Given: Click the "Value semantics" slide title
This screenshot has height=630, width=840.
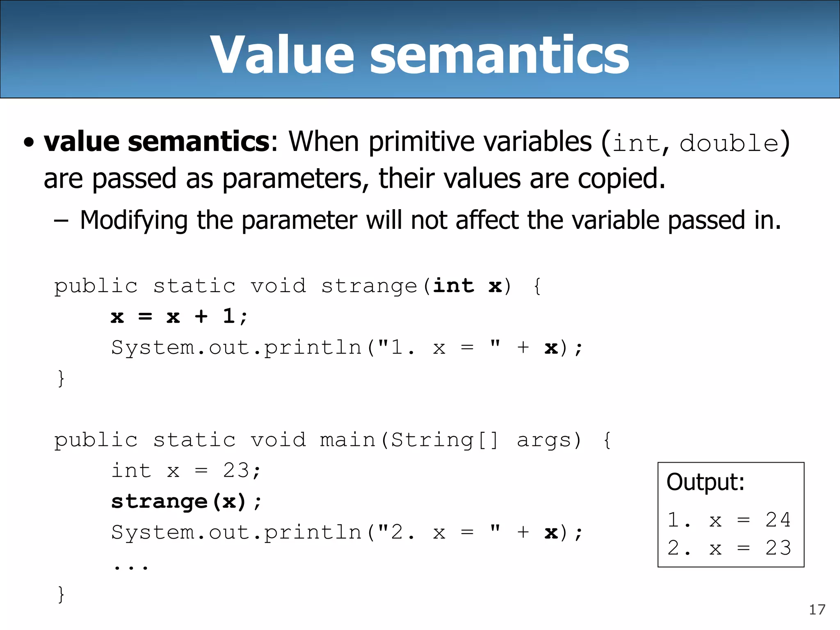Looking at the screenshot, I should tap(419, 55).
